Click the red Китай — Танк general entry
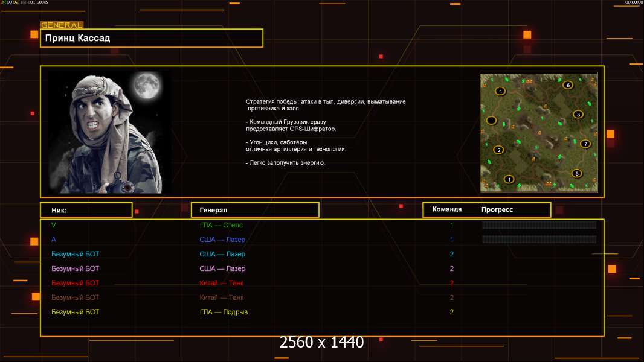Image resolution: width=644 pixels, height=362 pixels. (x=222, y=283)
